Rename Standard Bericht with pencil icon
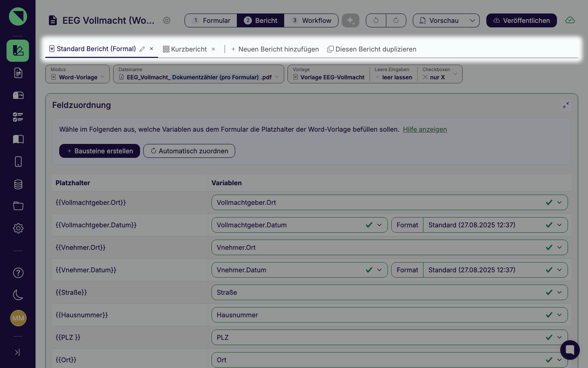The height and width of the screenshot is (368, 588). point(142,49)
